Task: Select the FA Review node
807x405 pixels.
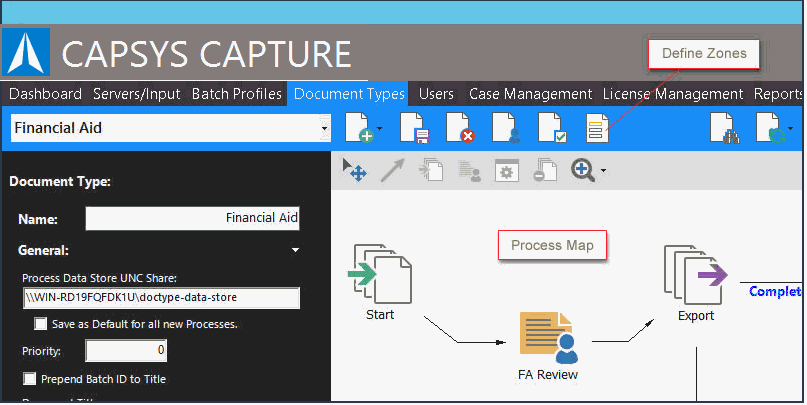Action: 548,346
